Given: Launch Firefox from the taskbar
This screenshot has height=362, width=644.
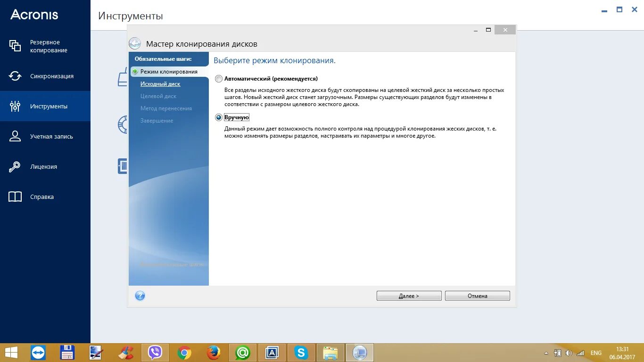Looking at the screenshot, I should (214, 353).
